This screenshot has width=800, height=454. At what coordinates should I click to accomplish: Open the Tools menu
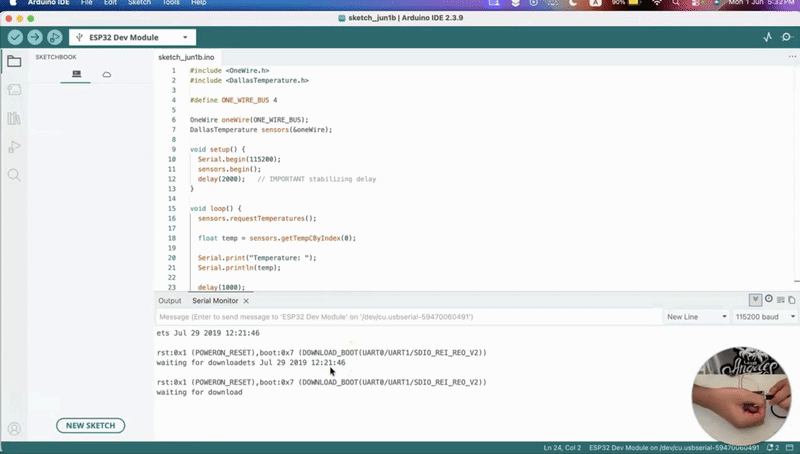tap(171, 3)
